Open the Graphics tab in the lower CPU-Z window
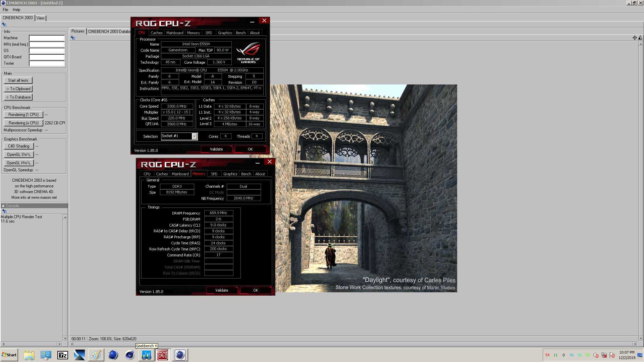The width and height of the screenshot is (644, 362). 230,174
